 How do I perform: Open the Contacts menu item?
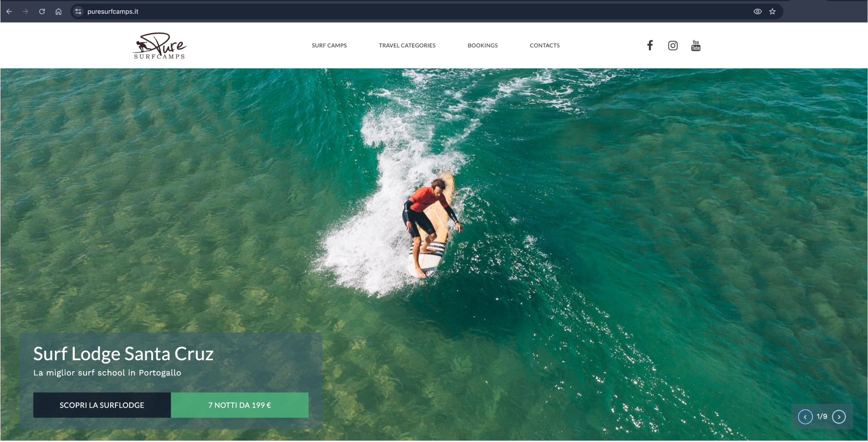click(x=545, y=45)
